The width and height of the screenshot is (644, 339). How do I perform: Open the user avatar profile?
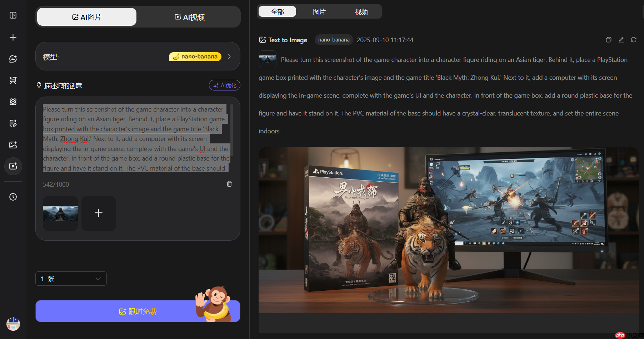coord(13,324)
